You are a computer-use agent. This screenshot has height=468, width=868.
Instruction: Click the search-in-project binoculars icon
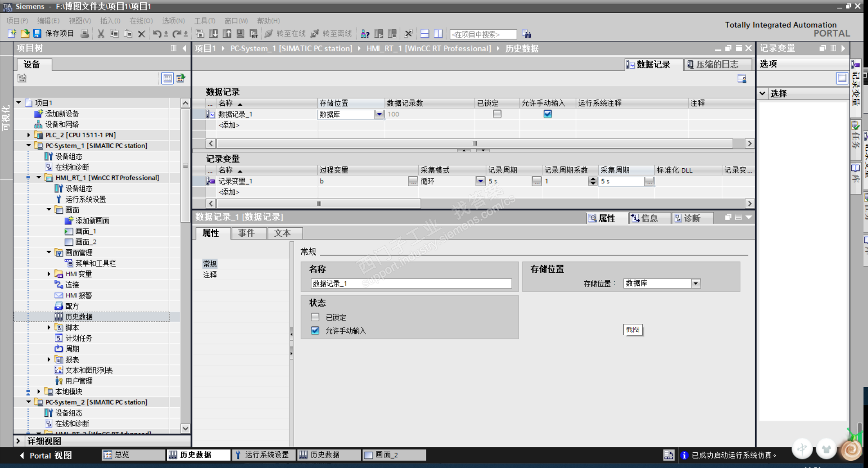[x=527, y=34]
